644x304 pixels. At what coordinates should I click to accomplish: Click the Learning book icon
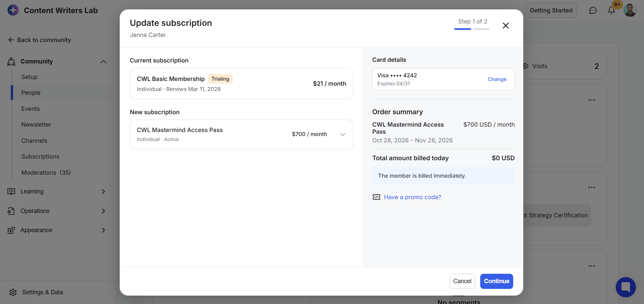(11, 191)
